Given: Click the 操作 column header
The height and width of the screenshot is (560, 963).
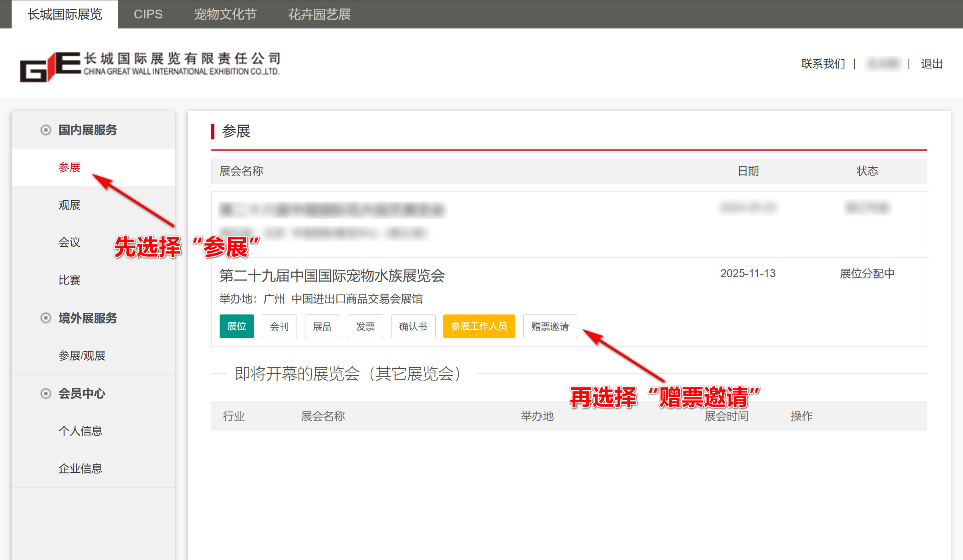Looking at the screenshot, I should [801, 416].
